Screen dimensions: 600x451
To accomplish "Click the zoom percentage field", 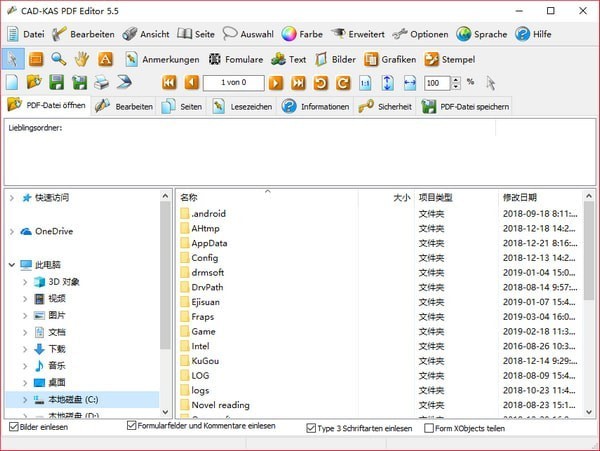I will pyautogui.click(x=438, y=83).
